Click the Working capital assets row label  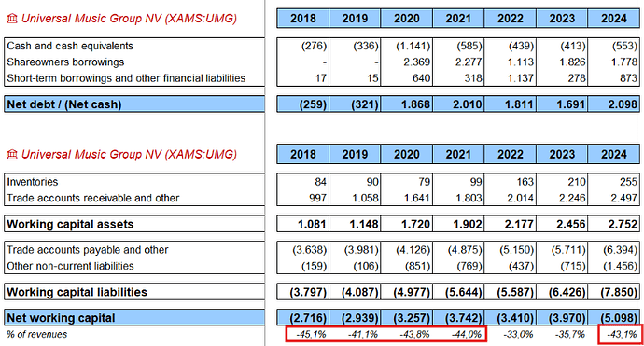[x=70, y=224]
